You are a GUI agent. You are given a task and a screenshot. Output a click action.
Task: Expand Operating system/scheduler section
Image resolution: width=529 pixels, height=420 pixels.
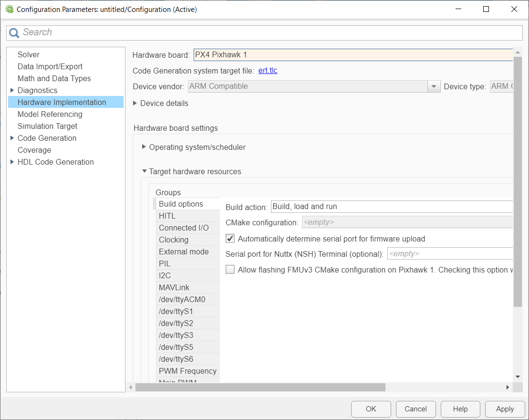coord(144,147)
